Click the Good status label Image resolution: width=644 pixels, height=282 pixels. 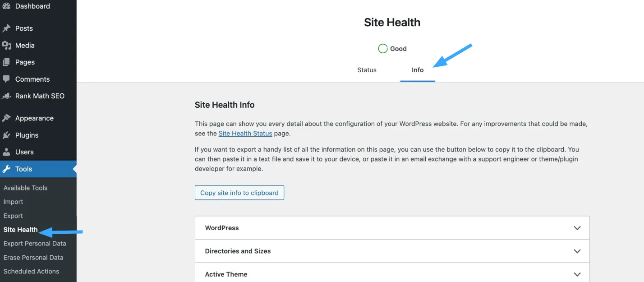click(398, 49)
